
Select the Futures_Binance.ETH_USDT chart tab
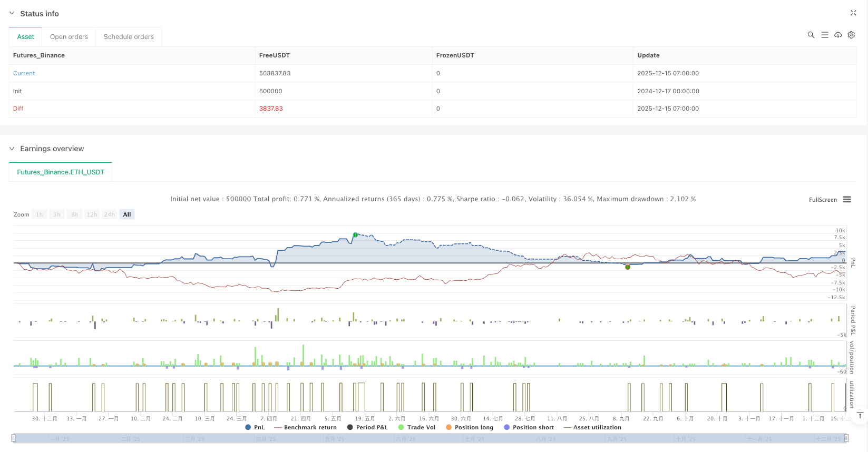tap(61, 172)
